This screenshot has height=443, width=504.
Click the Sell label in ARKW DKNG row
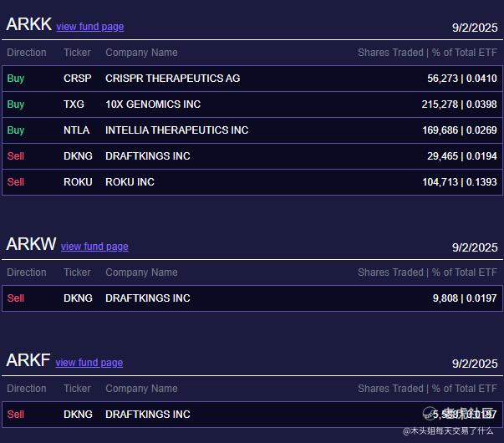tap(16, 298)
